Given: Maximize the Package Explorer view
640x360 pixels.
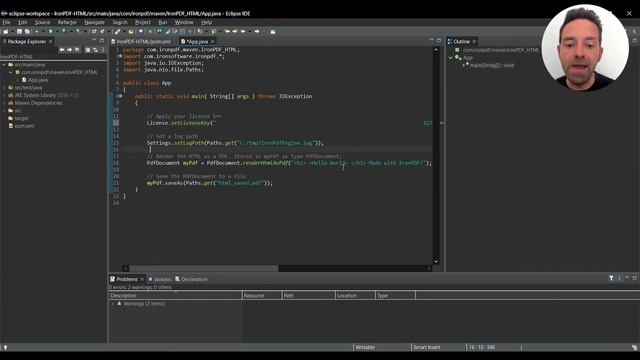Looking at the screenshot, I should (x=102, y=40).
